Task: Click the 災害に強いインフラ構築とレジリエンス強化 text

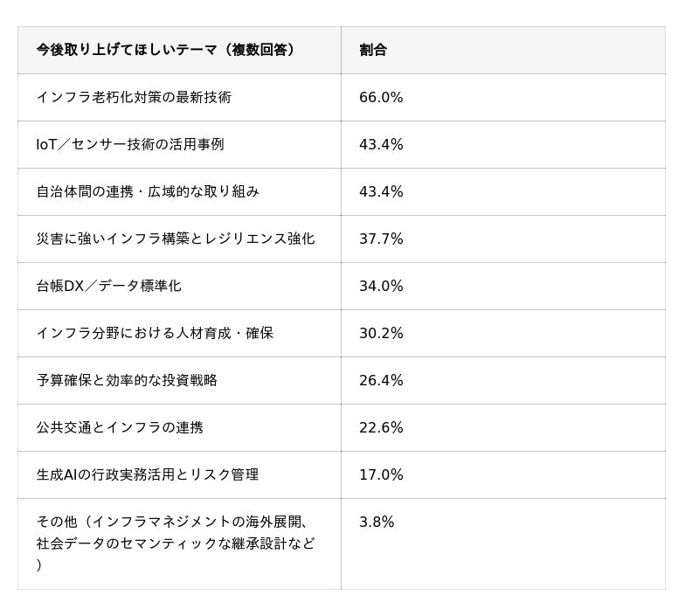Action: pos(176,239)
